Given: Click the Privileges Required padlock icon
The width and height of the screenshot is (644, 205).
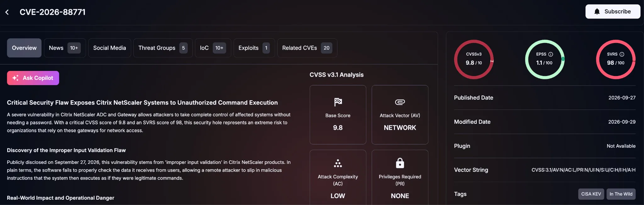Looking at the screenshot, I should pos(400,163).
